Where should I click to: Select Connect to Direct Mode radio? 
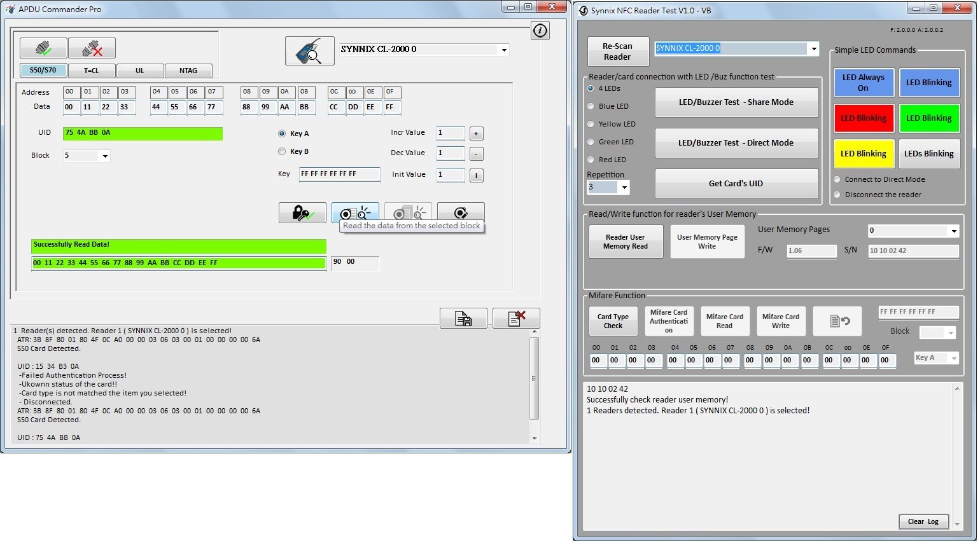click(837, 179)
